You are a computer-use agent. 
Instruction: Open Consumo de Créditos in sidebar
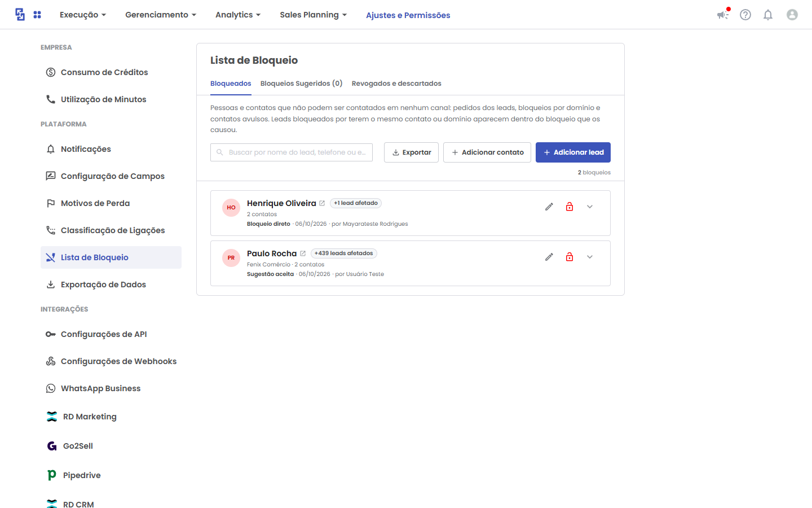pyautogui.click(x=111, y=72)
